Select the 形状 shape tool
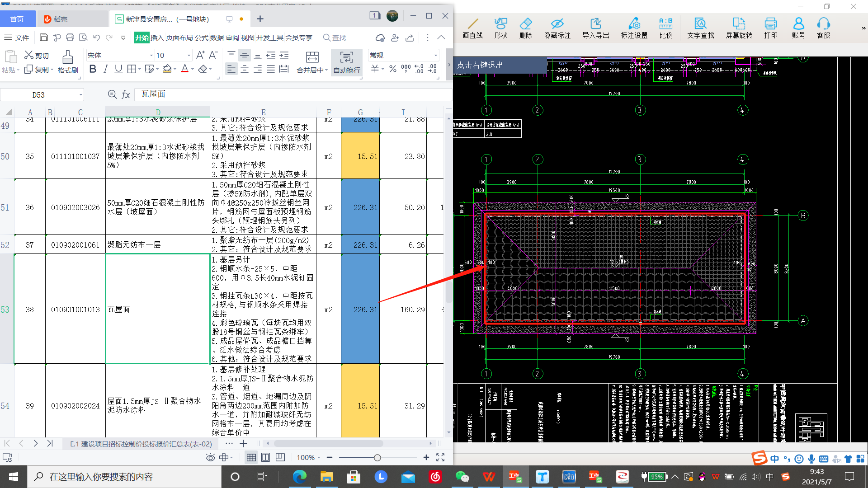868x488 pixels. point(500,28)
